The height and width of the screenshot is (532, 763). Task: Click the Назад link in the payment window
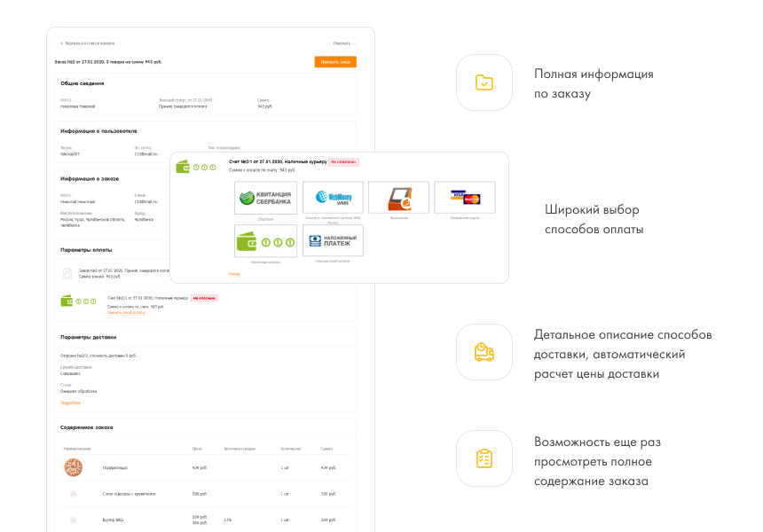click(235, 273)
